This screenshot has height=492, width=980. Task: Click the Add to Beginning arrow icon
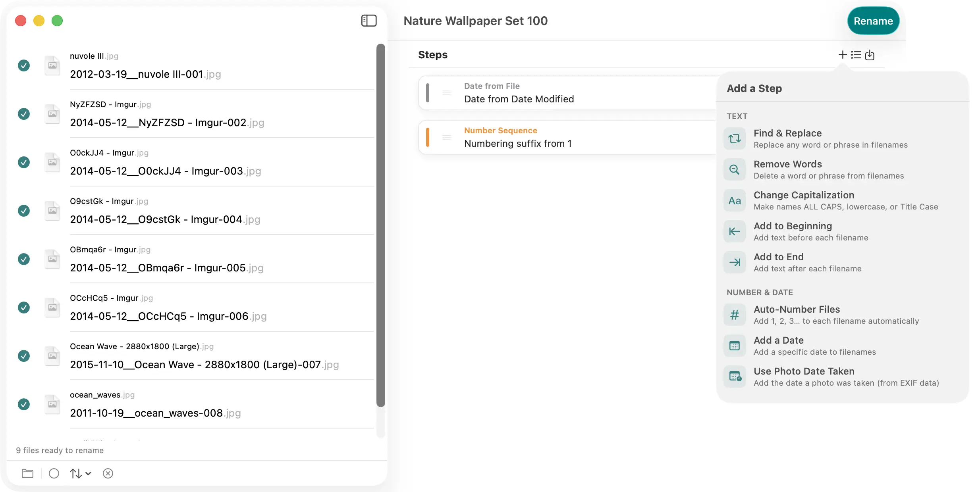735,231
